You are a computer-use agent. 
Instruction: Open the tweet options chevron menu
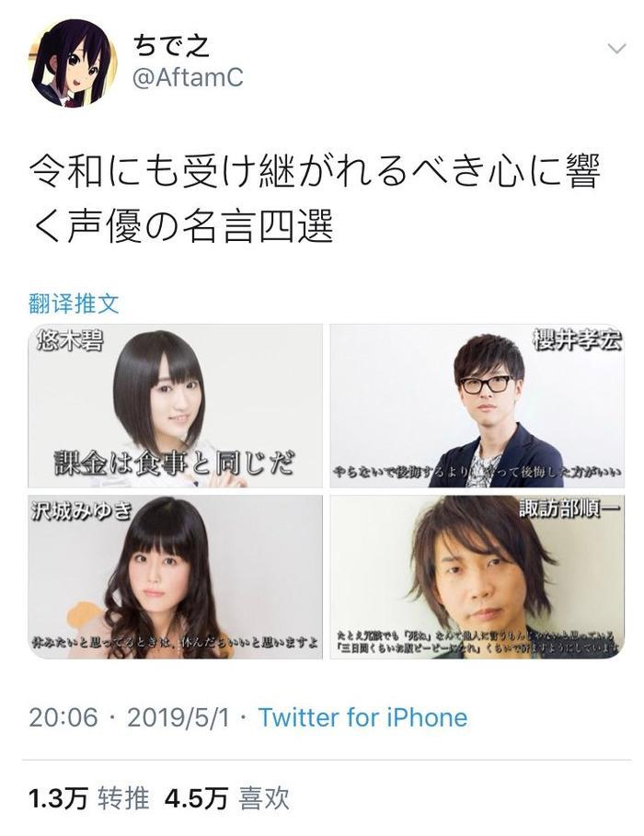coord(616,49)
